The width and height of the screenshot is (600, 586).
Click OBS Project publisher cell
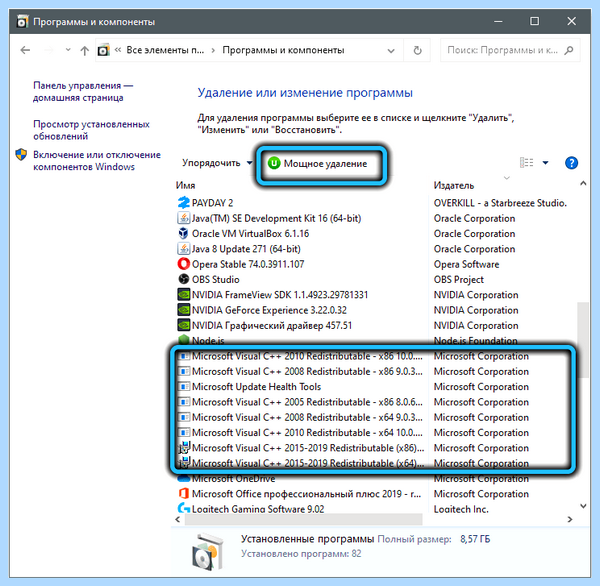[458, 279]
